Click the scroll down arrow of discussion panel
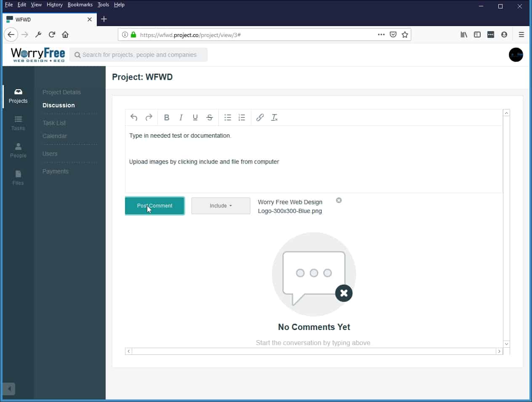 tap(507, 344)
